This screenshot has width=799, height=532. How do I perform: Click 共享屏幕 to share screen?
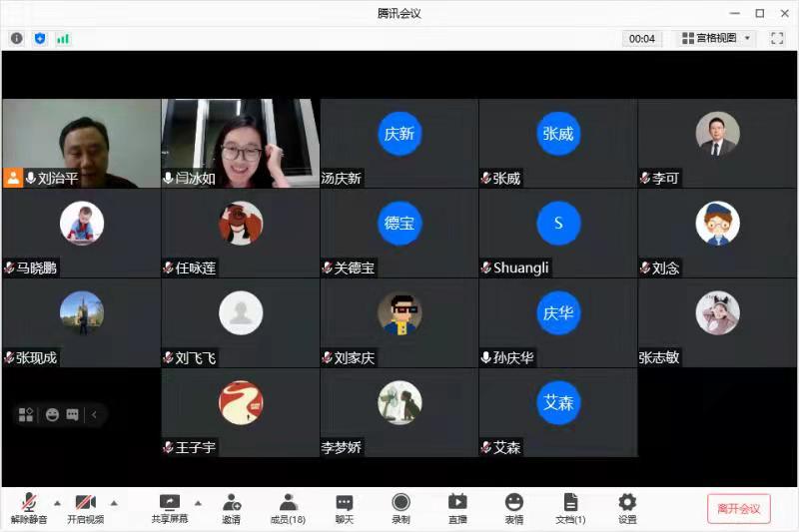[x=169, y=508]
